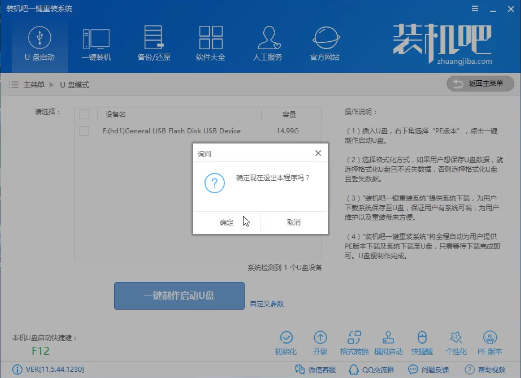Click the 一键制作启动U盘 button
The height and width of the screenshot is (378, 521).
click(179, 296)
